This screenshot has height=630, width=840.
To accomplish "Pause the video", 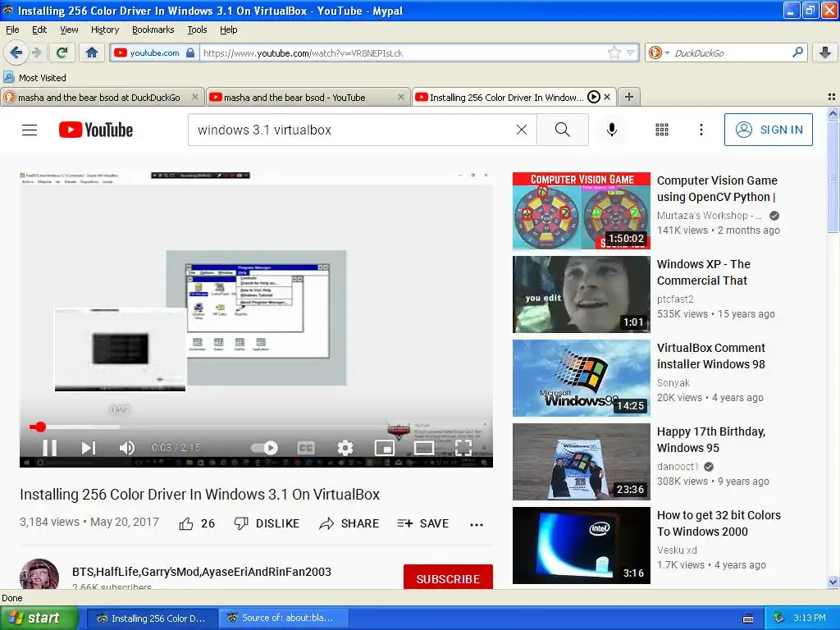I will point(49,447).
